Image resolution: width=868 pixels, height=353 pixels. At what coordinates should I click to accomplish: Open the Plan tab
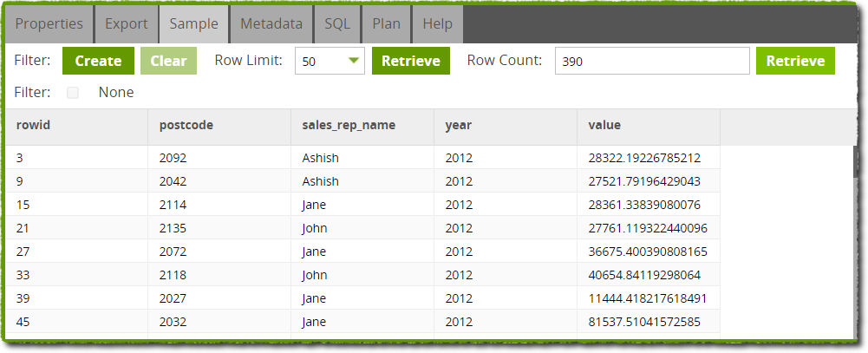click(x=387, y=24)
